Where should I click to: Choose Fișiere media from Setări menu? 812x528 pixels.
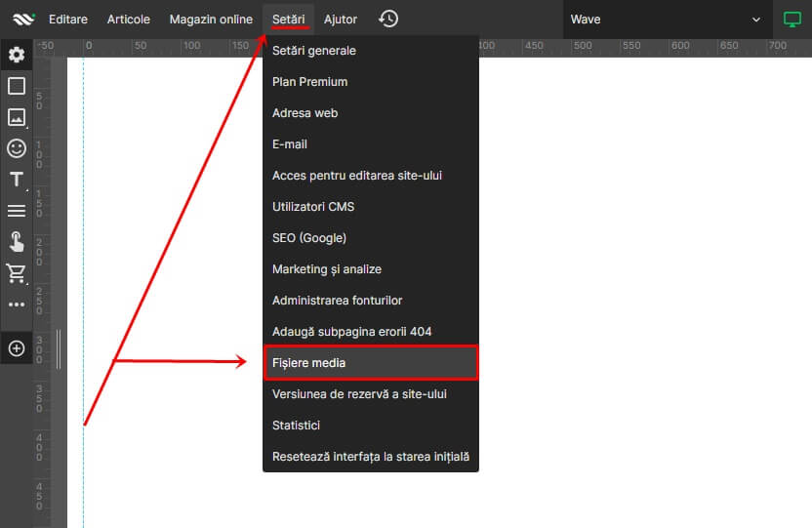[370, 363]
